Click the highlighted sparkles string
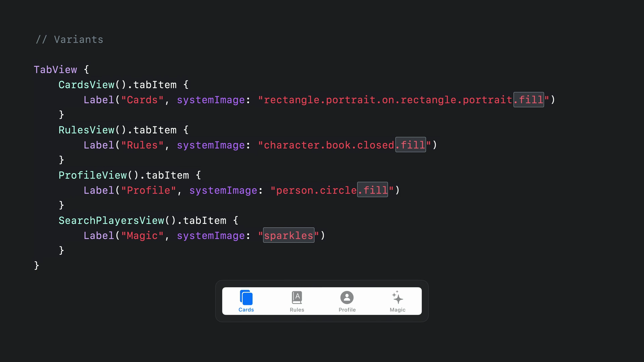This screenshot has width=644, height=362. click(x=288, y=236)
